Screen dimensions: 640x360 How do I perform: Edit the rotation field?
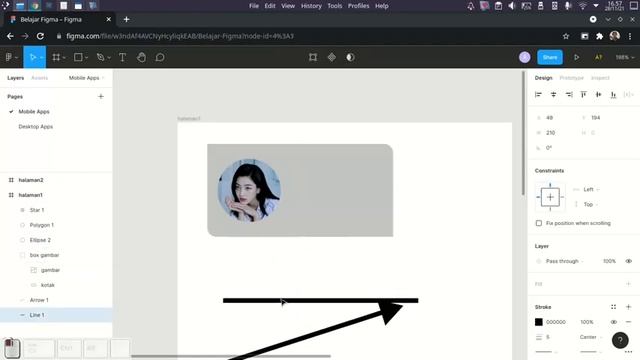pyautogui.click(x=554, y=148)
